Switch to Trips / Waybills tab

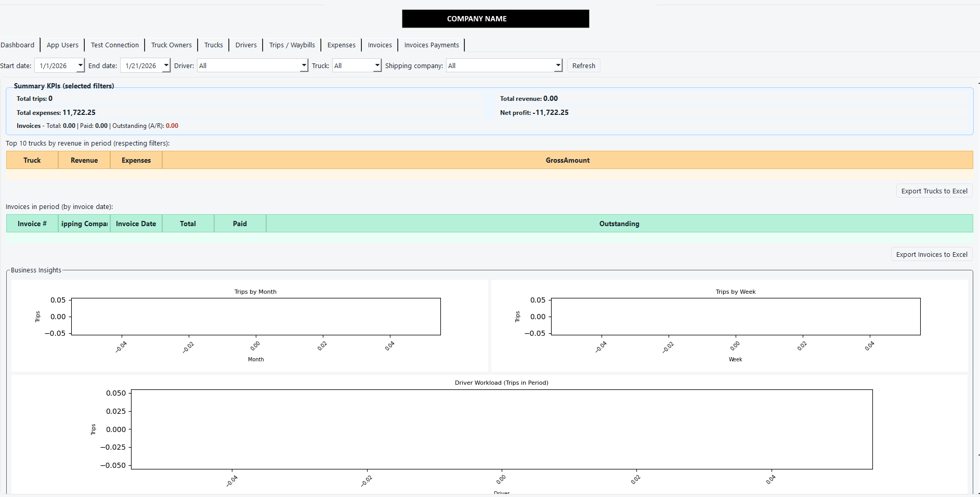pos(292,45)
